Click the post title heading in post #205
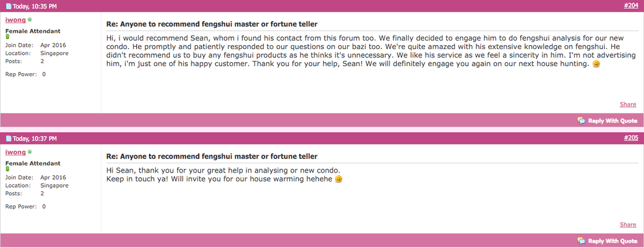This screenshot has height=248, width=644. coord(211,156)
